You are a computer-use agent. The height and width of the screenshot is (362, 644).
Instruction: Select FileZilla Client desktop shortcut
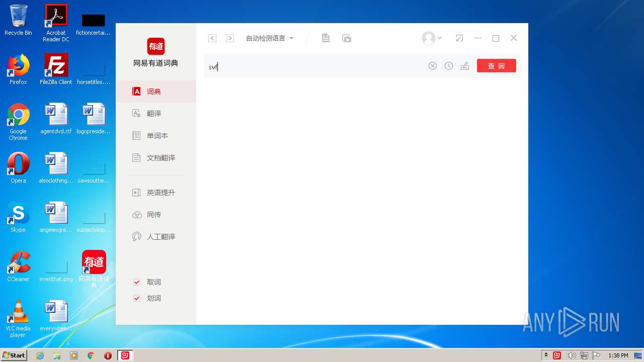pyautogui.click(x=56, y=69)
